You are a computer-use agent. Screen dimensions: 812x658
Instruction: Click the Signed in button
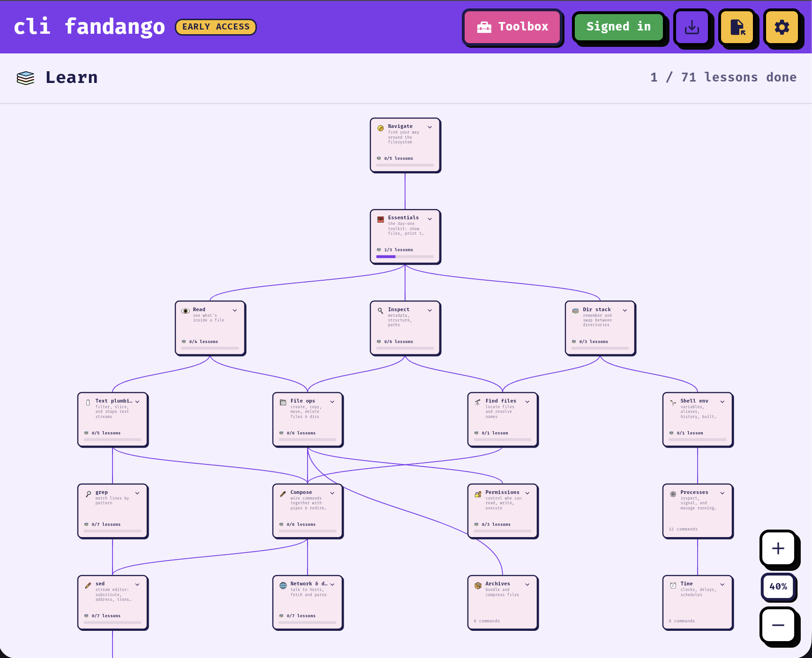[618, 27]
